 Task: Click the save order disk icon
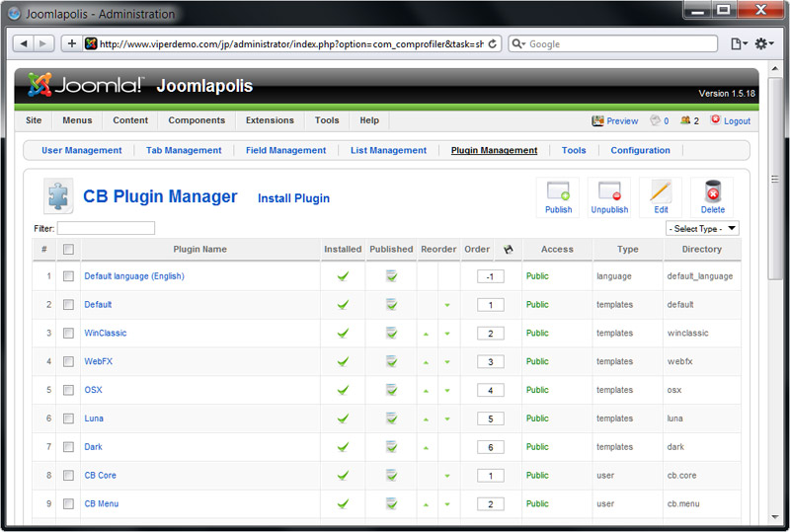point(508,249)
